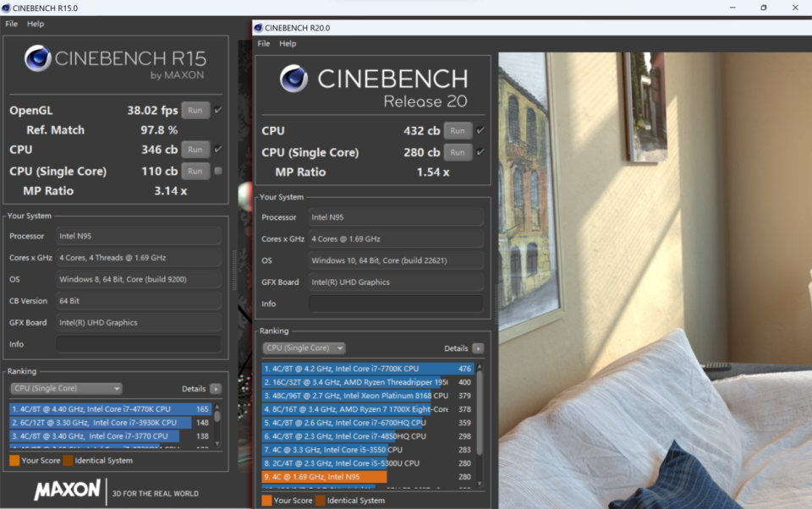Image resolution: width=812 pixels, height=509 pixels.
Task: Click the R20 MP Ratio value 1.54 x
Action: 433,172
